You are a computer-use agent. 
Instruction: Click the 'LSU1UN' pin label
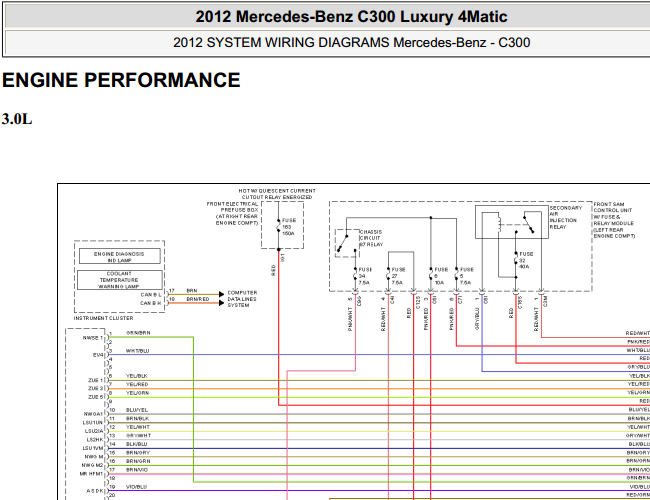(x=92, y=423)
